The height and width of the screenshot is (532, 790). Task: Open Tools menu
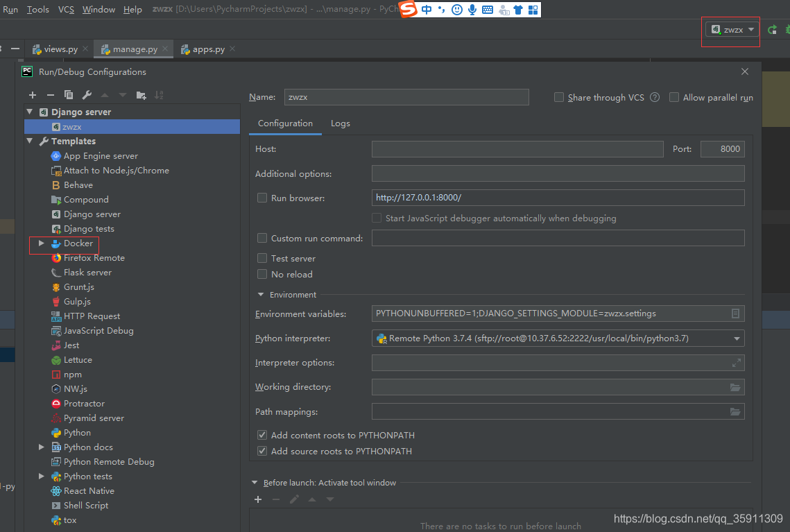(x=37, y=10)
